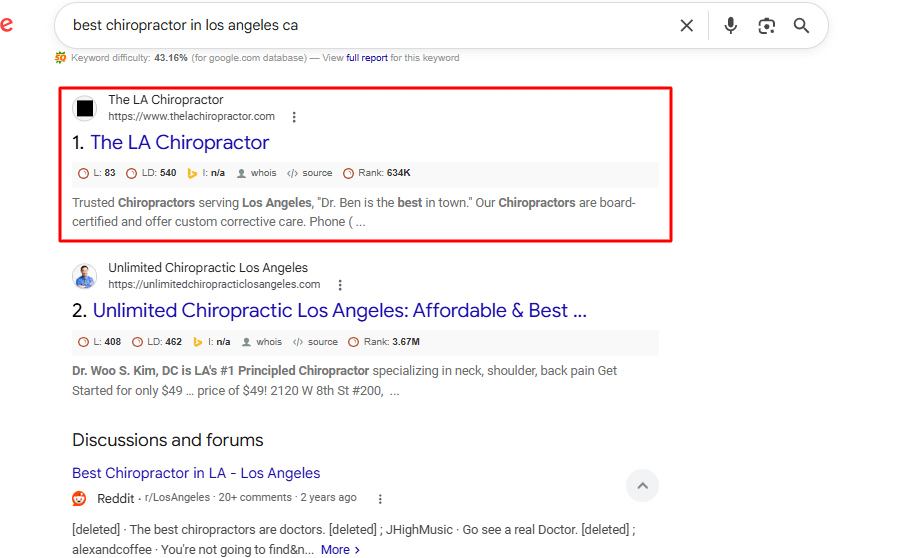Click the Keyword difficulty 43.16% value

(x=171, y=58)
